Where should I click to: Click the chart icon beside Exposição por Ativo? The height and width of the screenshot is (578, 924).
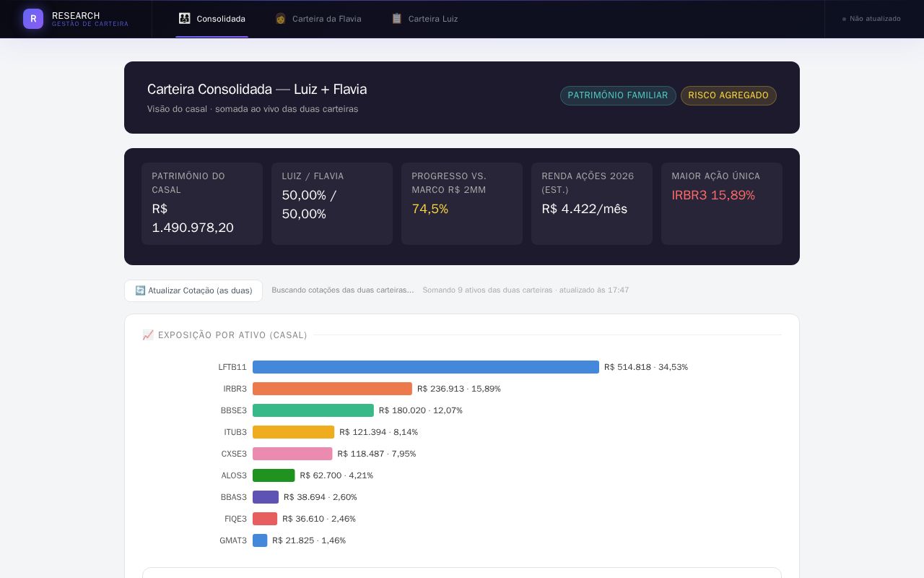point(148,335)
